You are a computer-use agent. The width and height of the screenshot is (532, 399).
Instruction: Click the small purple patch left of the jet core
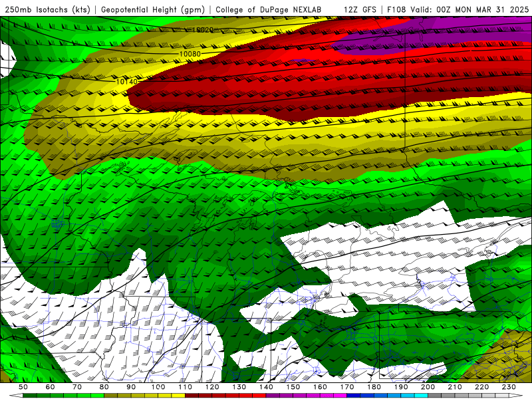coord(303,61)
